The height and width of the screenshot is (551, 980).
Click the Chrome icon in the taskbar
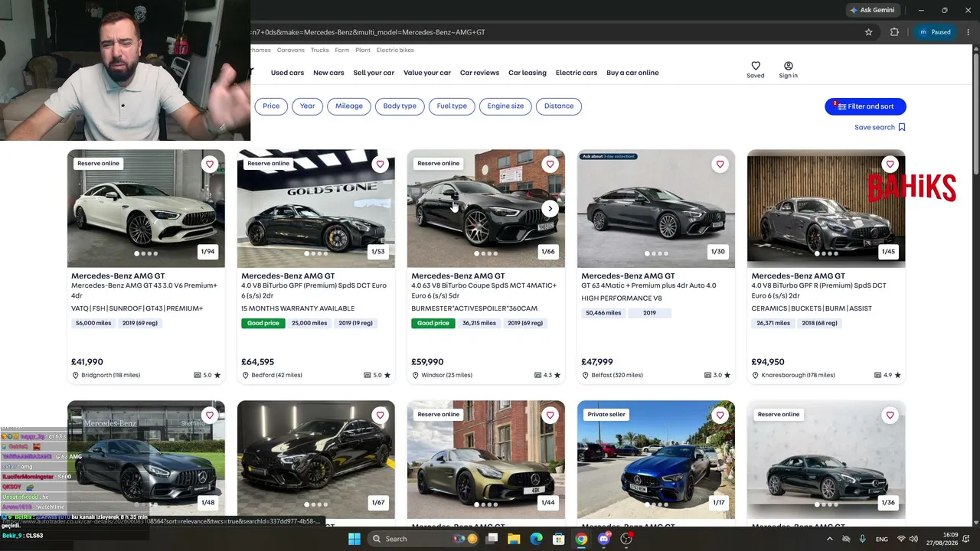[581, 539]
